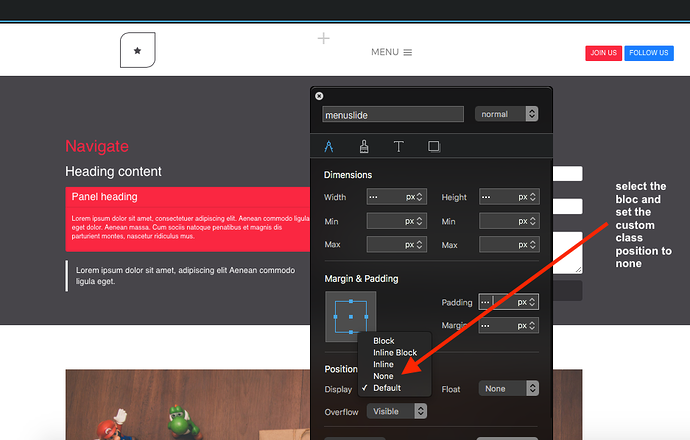Choose Inline Block in Display menu
The height and width of the screenshot is (440, 690).
(394, 353)
